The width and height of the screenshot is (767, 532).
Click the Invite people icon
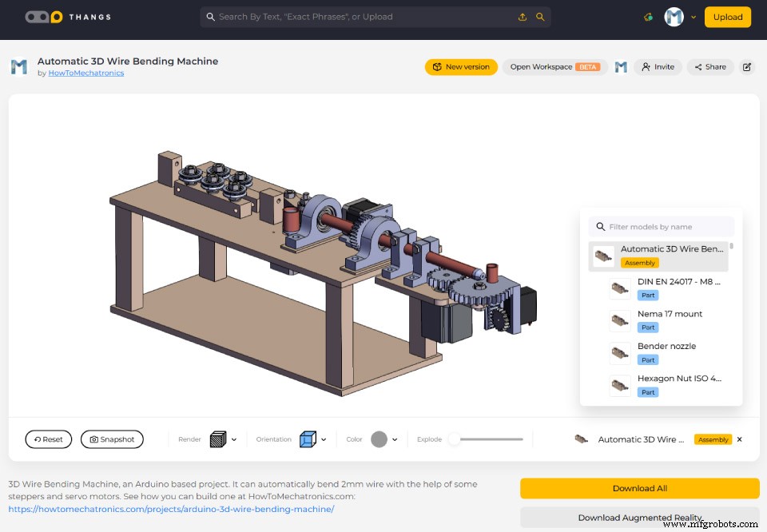pyautogui.click(x=658, y=67)
